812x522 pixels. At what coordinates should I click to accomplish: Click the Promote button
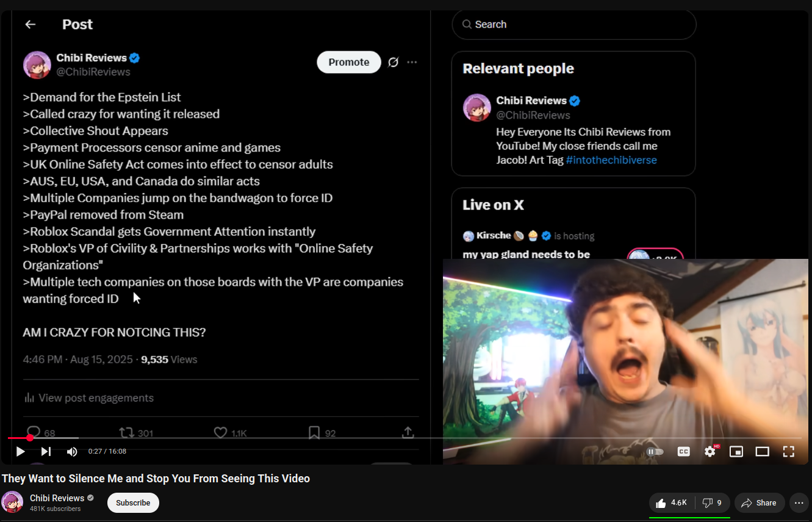[349, 62]
